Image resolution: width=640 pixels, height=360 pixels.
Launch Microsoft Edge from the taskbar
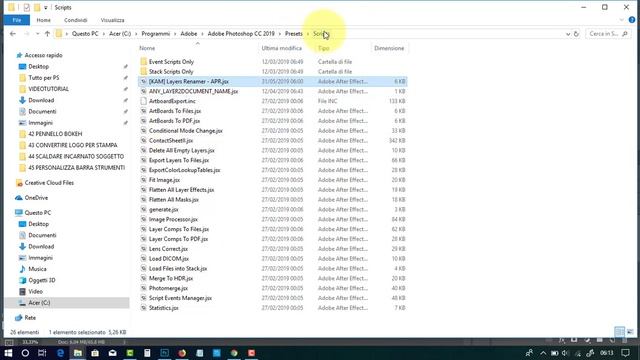coord(60,353)
